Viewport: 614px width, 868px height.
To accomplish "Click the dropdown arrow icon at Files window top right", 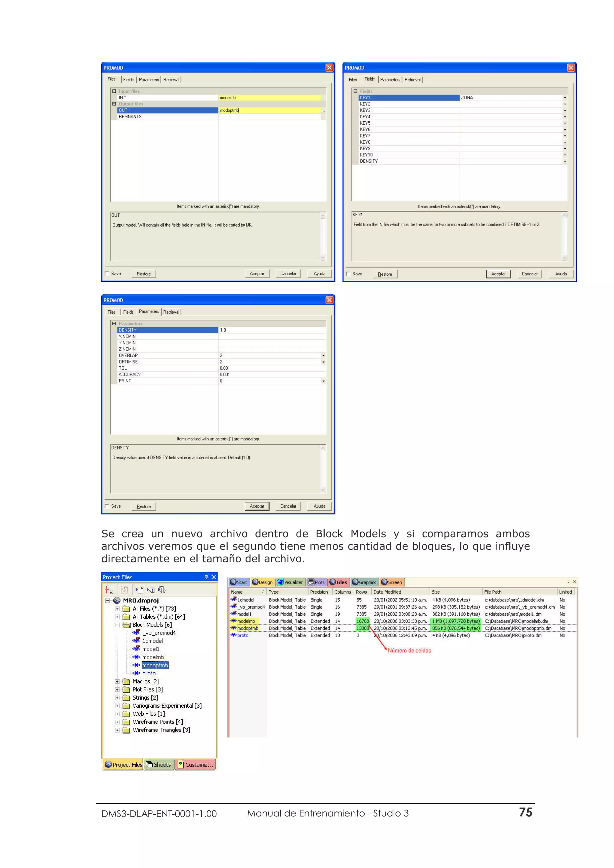I will pyautogui.click(x=568, y=582).
